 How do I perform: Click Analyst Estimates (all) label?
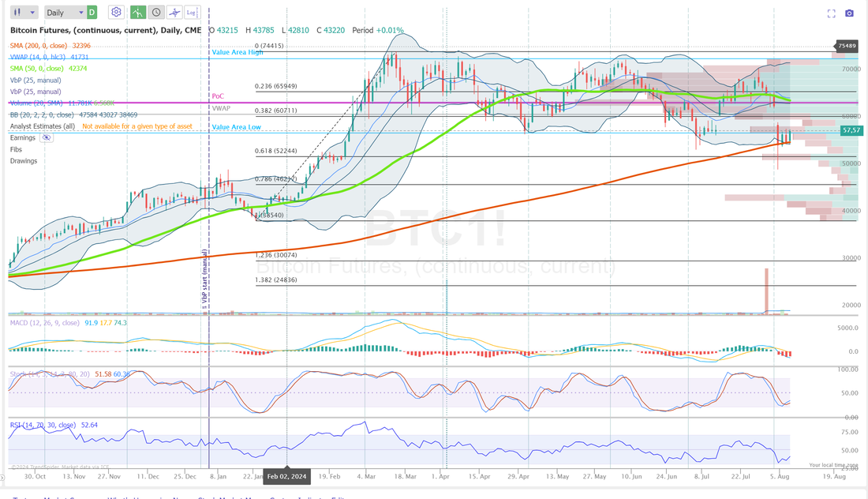tap(42, 126)
